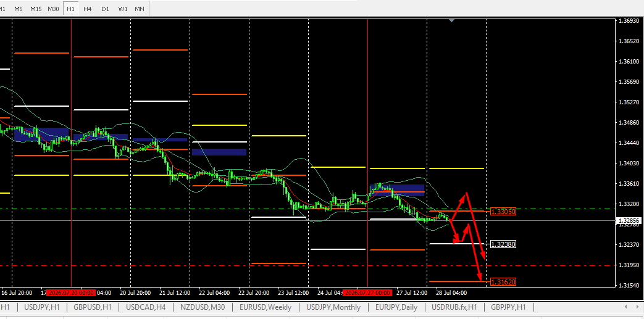Click the 1.36930 price scale value

click(629, 20)
